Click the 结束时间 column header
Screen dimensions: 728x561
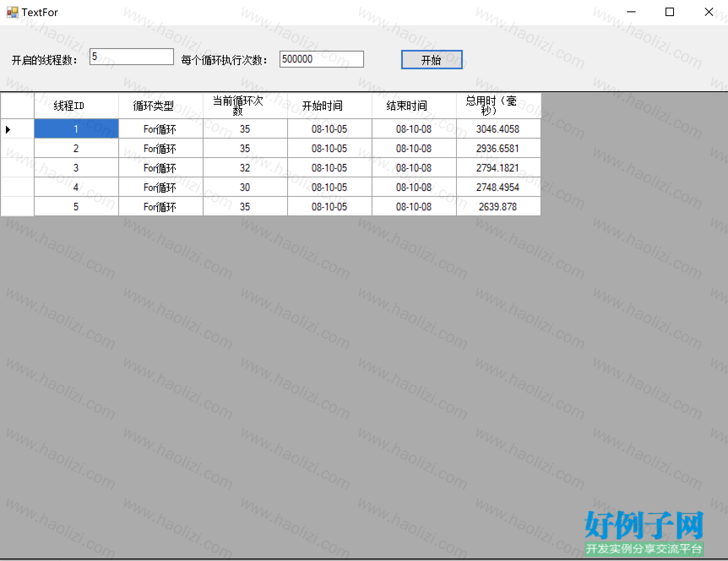tap(414, 106)
